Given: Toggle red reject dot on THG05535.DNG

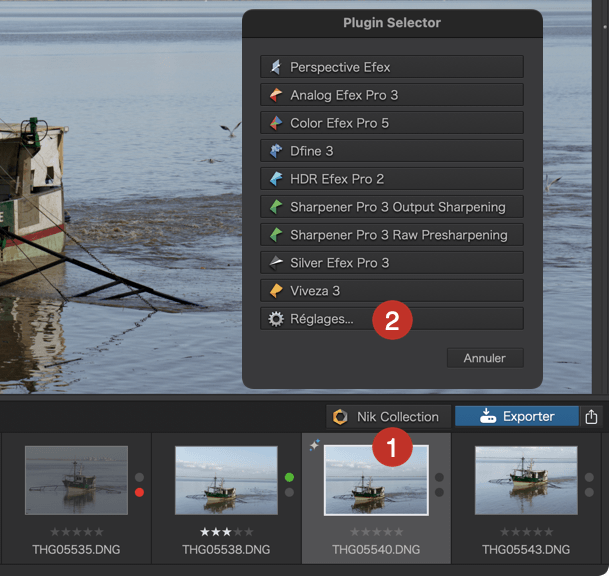Looking at the screenshot, I should [139, 492].
